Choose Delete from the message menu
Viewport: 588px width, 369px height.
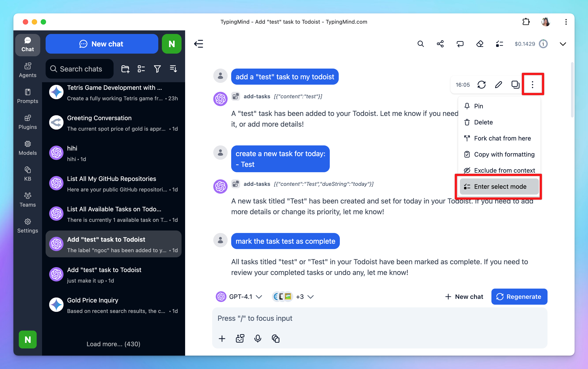(x=499, y=122)
